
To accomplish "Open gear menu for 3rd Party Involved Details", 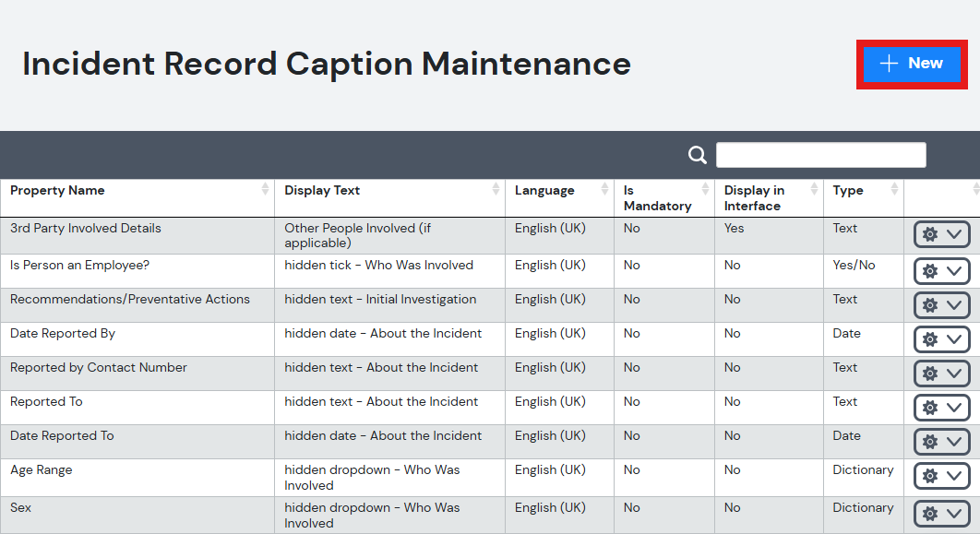I will coord(942,235).
